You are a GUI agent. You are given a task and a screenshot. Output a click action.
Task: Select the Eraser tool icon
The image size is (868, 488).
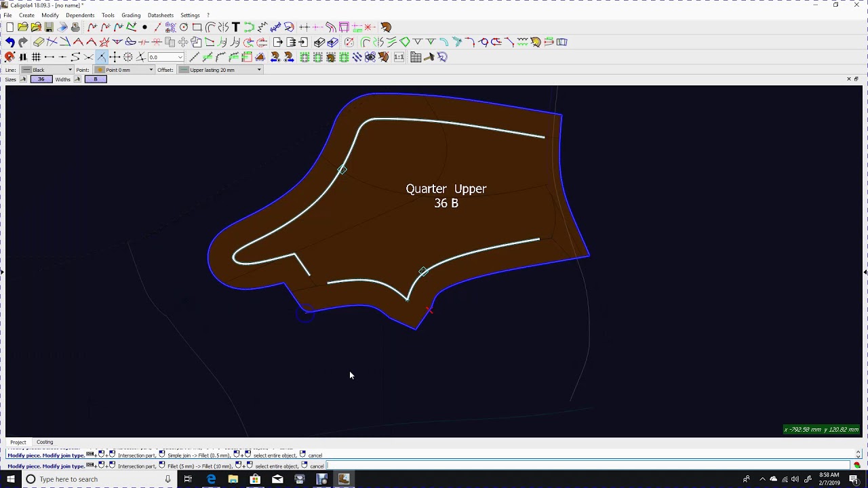tap(39, 42)
